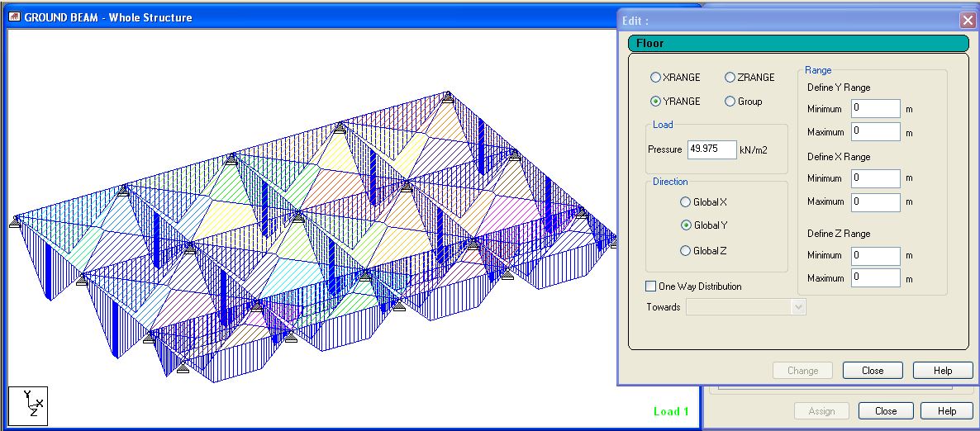Enable One Way Distribution checkbox
This screenshot has width=980, height=431.
(x=650, y=286)
